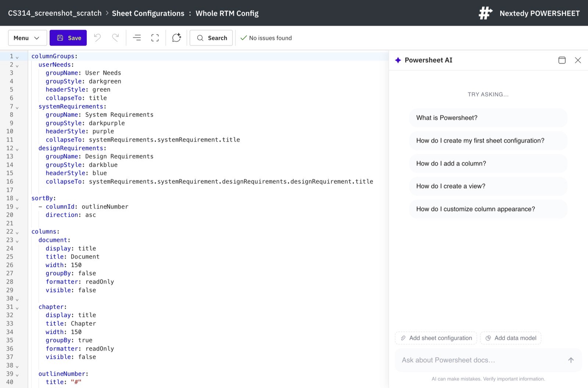The width and height of the screenshot is (588, 388).
Task: Click the AI chat sparkle icon in toolbar
Action: point(177,38)
